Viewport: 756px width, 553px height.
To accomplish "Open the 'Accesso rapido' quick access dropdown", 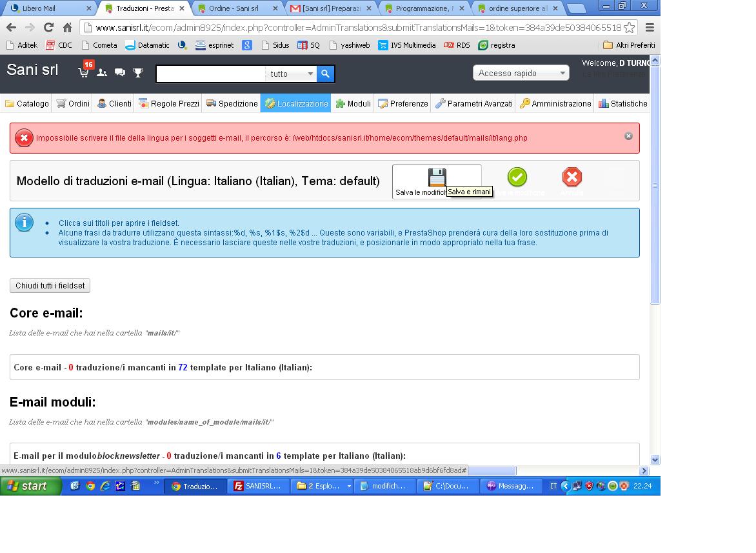I will tap(521, 73).
